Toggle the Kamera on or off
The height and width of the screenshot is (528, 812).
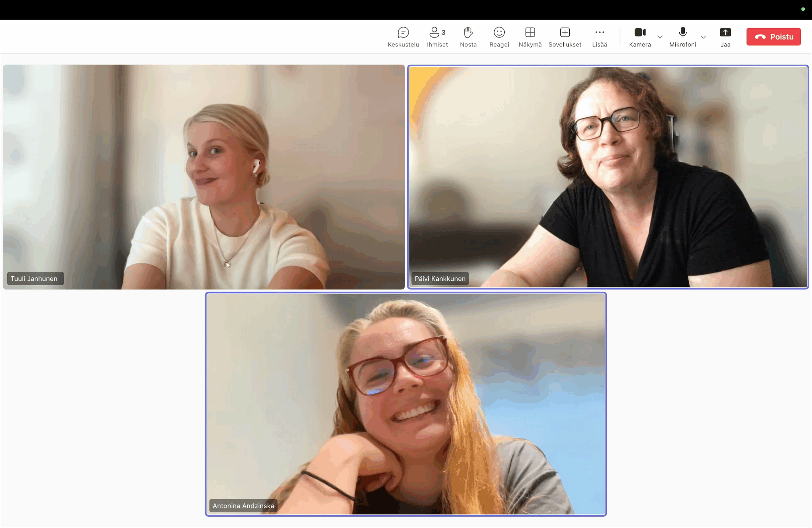[640, 37]
